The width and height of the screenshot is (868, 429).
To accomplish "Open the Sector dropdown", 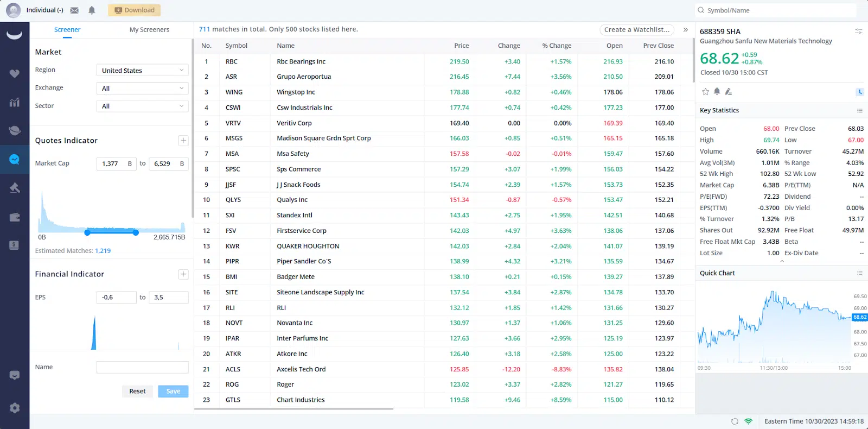I will click(x=142, y=106).
